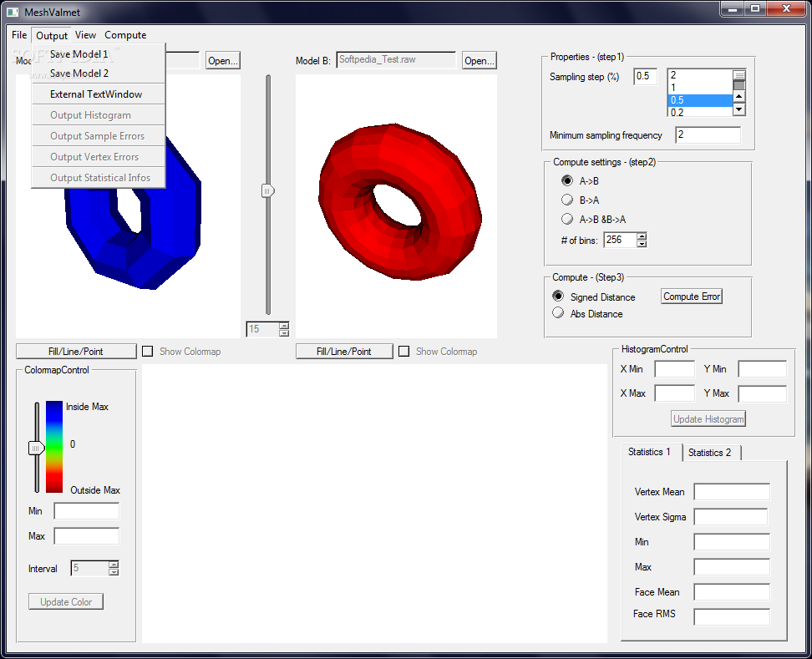The height and width of the screenshot is (659, 812).
Task: Open a file for Model B
Action: coord(479,61)
